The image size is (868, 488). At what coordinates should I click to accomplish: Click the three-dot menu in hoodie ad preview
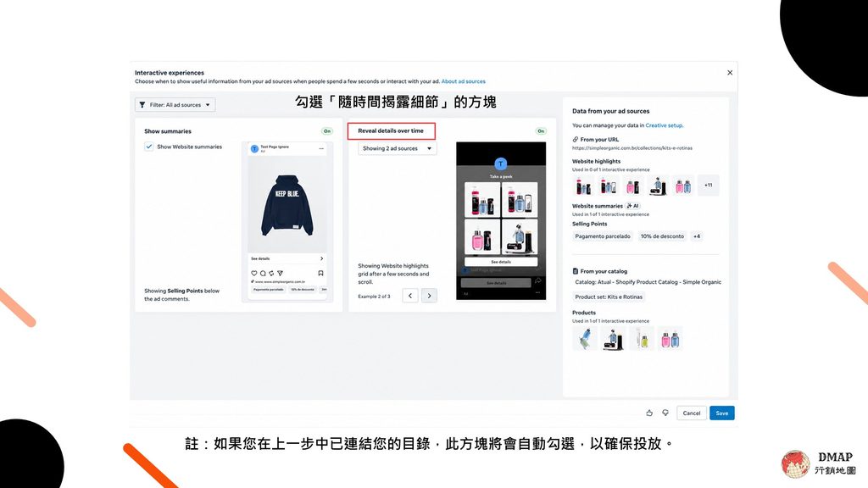321,148
